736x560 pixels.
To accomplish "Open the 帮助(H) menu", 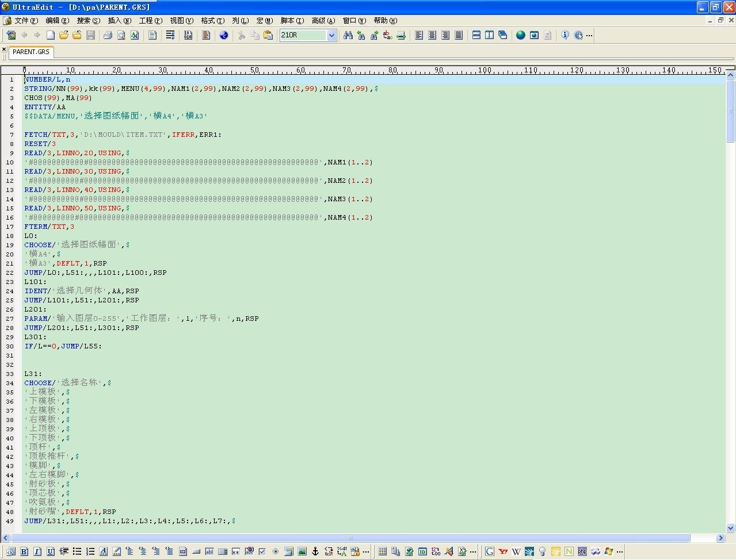I will point(386,21).
